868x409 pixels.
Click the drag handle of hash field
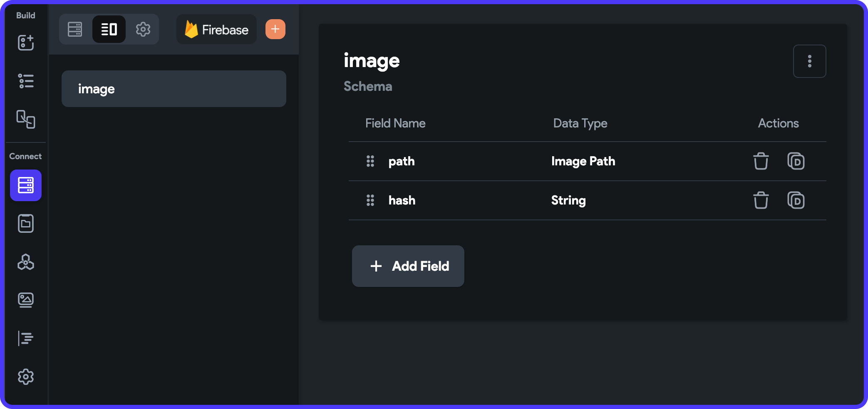[x=370, y=200]
